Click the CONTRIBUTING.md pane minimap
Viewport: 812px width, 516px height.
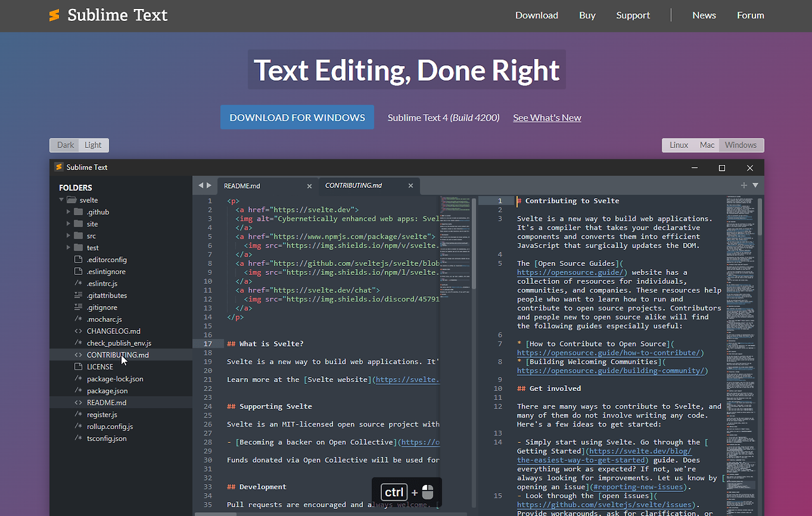tap(741, 355)
